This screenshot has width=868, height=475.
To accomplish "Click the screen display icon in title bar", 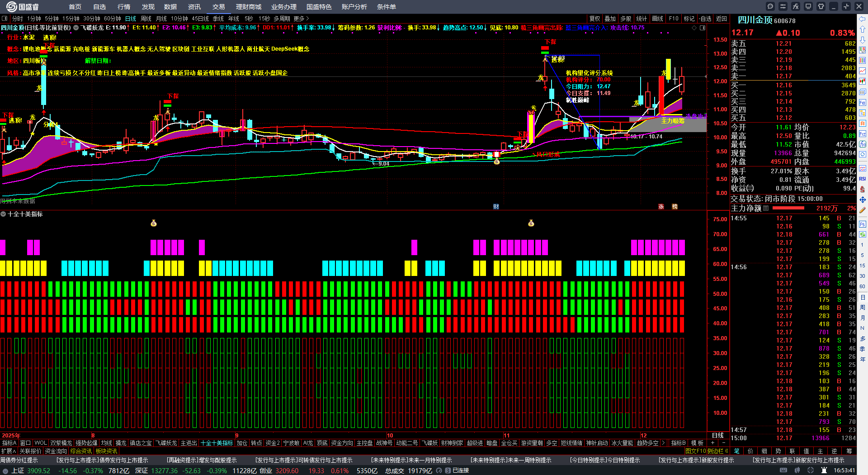I will (808, 6).
